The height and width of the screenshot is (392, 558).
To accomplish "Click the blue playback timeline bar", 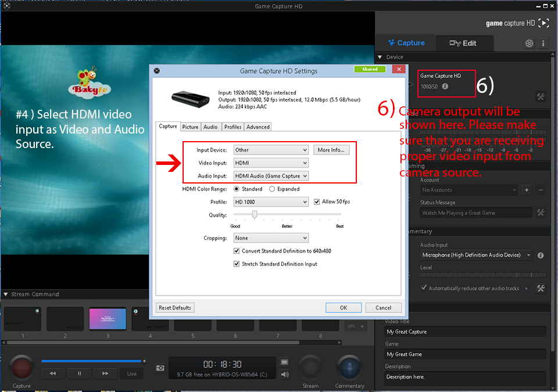I will [91, 361].
